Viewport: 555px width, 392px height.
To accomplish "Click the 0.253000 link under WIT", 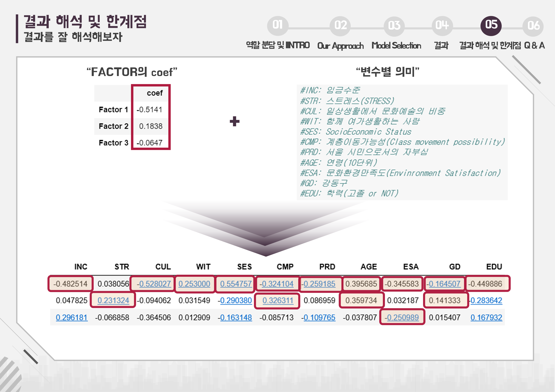I will click(194, 284).
